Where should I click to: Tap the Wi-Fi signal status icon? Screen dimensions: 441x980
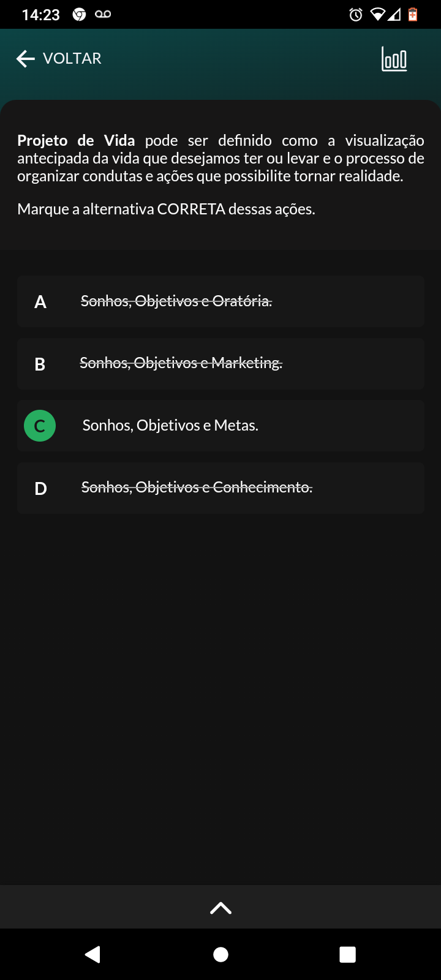point(377,15)
